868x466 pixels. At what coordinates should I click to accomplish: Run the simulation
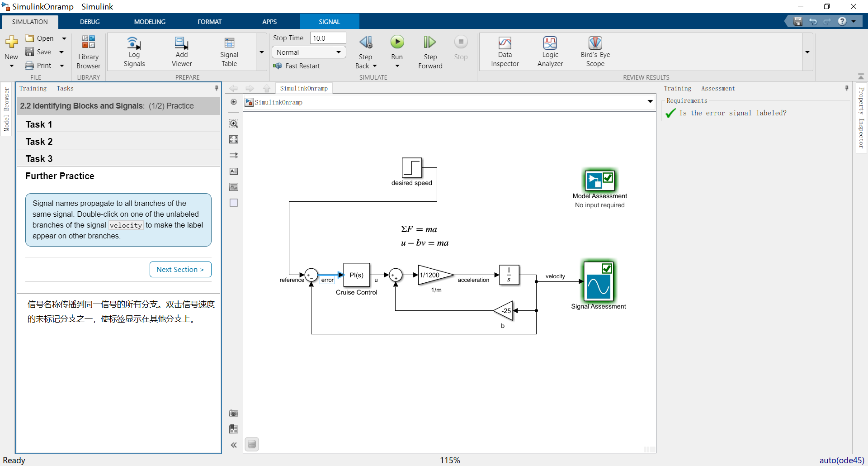pos(397,43)
